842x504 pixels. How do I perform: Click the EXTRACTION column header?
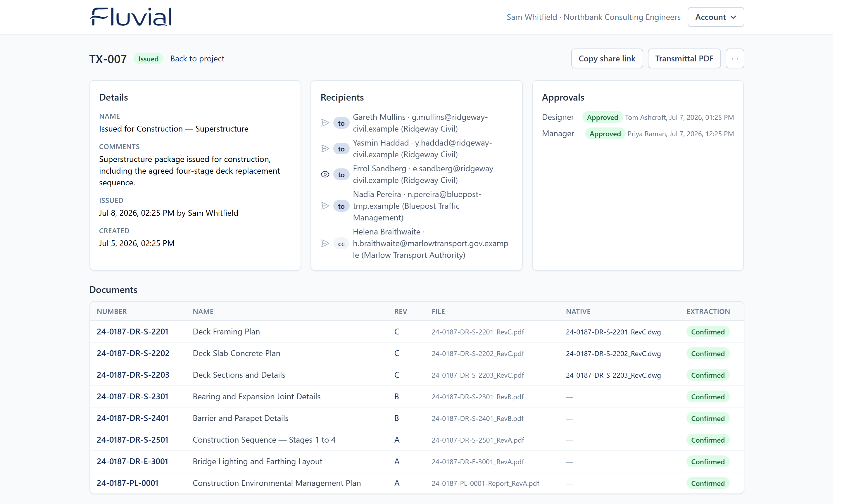coord(708,311)
